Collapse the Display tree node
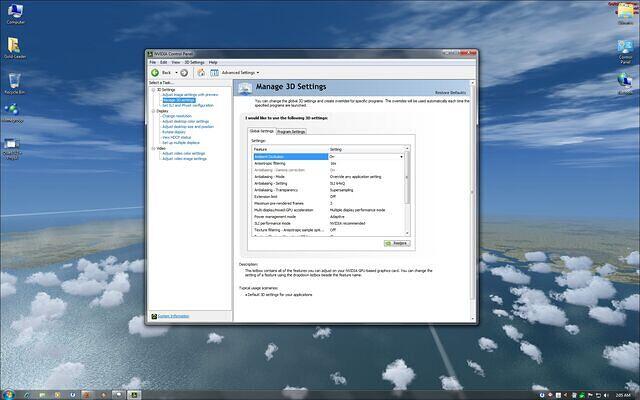Image resolution: width=640 pixels, height=400 pixels. pyautogui.click(x=153, y=111)
